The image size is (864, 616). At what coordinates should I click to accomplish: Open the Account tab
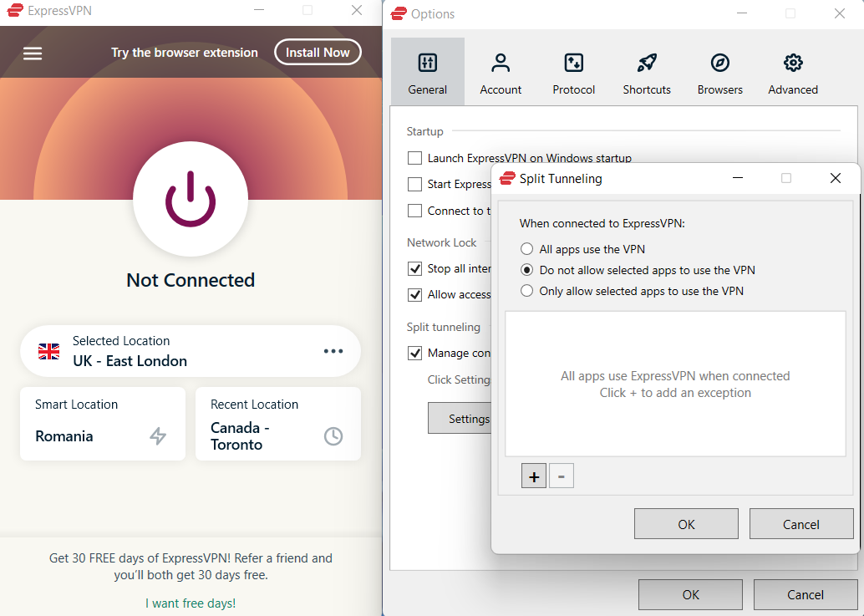pos(501,73)
